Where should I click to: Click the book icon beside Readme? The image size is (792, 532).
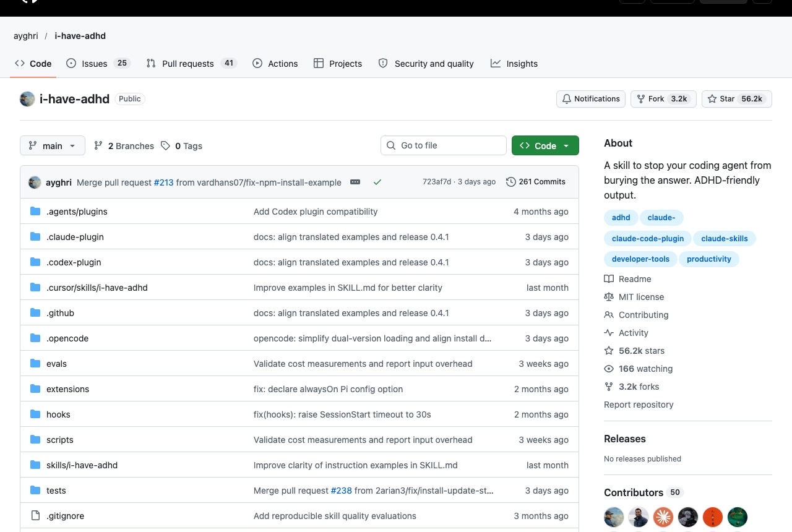click(609, 279)
